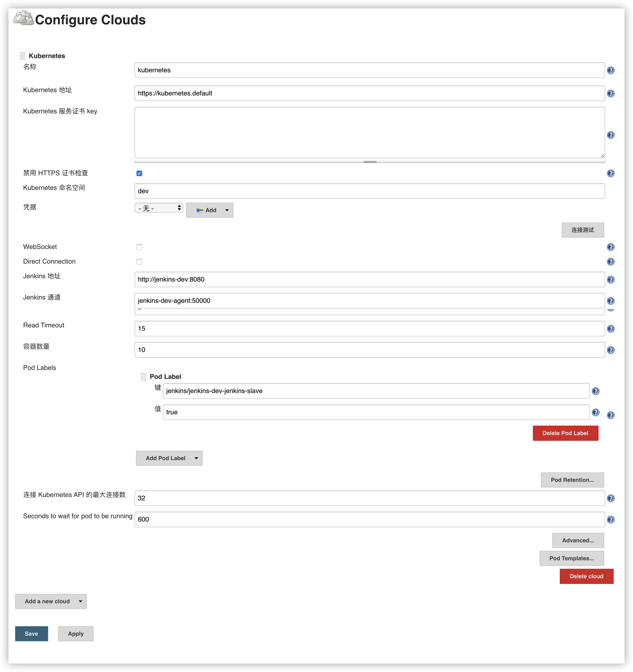Open the Add a new cloud dropdown

pos(51,601)
